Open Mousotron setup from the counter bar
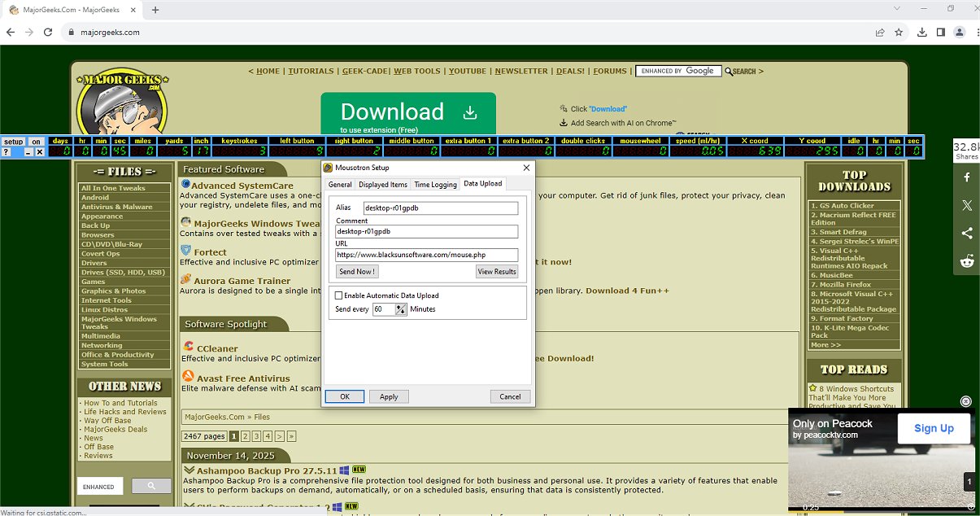Viewport: 980px width, 516px height. tap(14, 142)
